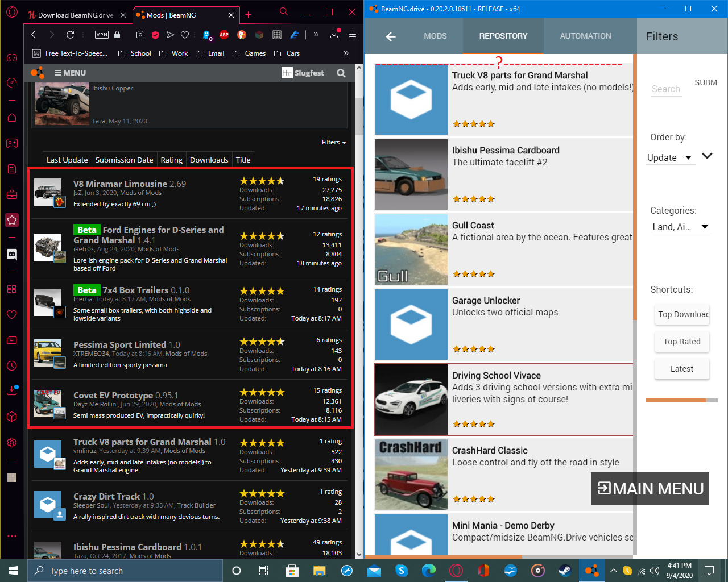The width and height of the screenshot is (728, 582).
Task: Open Driving School Vivace thumbnail in repository
Action: (x=411, y=400)
